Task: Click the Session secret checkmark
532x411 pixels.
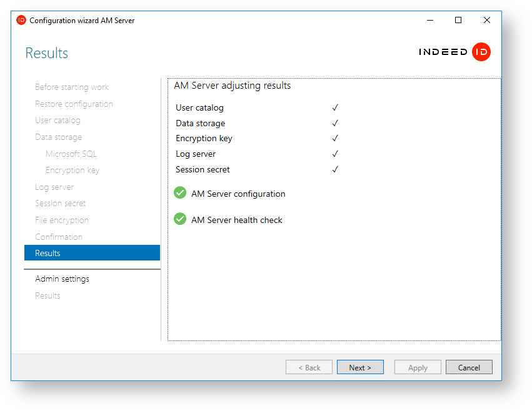Action: point(335,169)
